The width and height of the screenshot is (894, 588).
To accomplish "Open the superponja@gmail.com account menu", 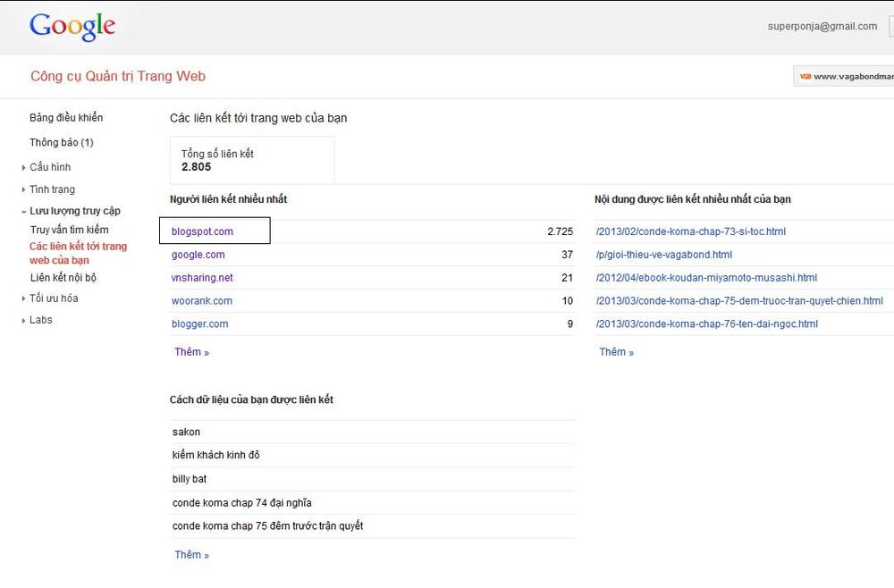I will (x=822, y=26).
